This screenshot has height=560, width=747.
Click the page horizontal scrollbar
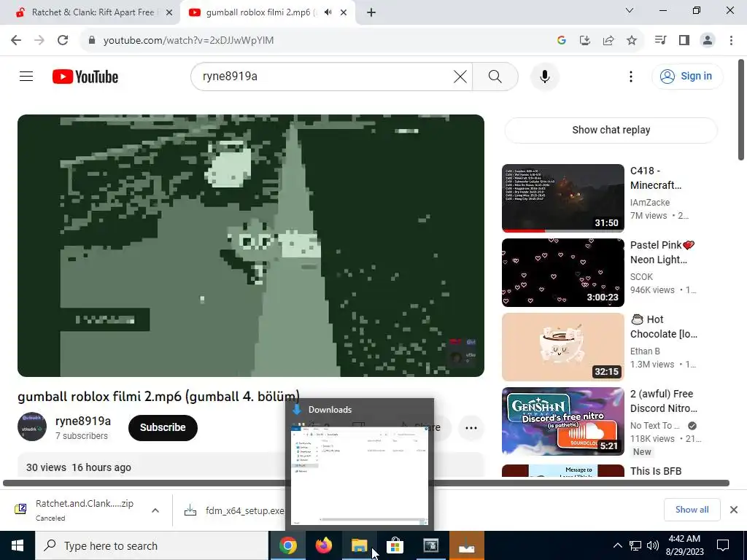click(366, 483)
